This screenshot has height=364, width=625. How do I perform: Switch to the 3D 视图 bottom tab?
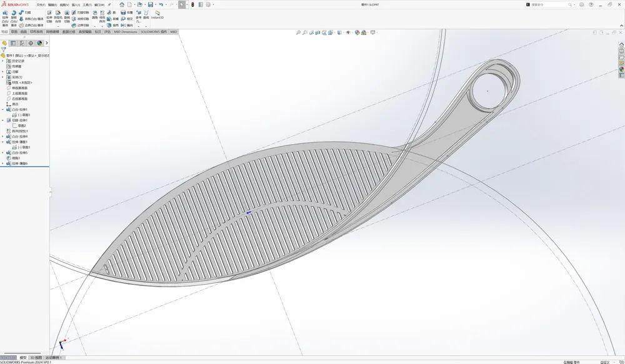tap(36, 358)
